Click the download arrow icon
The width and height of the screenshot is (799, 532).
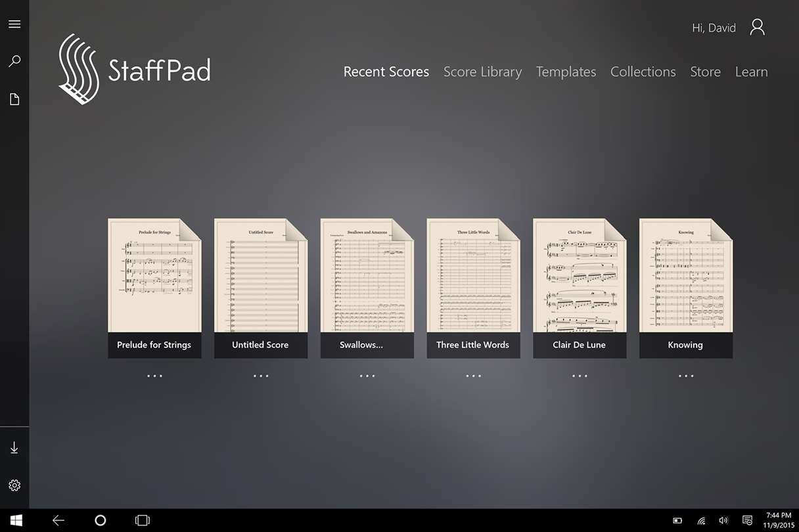tap(14, 448)
